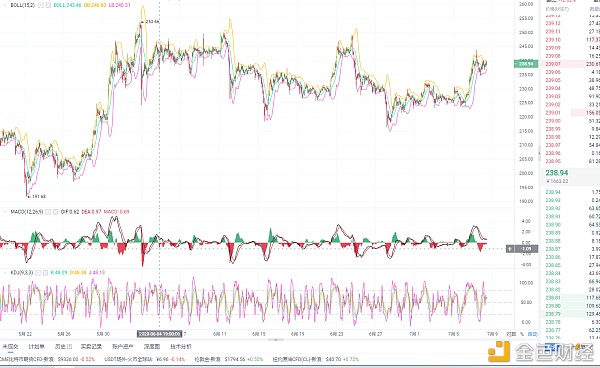Click bid price 238.81 in order book

553,298
